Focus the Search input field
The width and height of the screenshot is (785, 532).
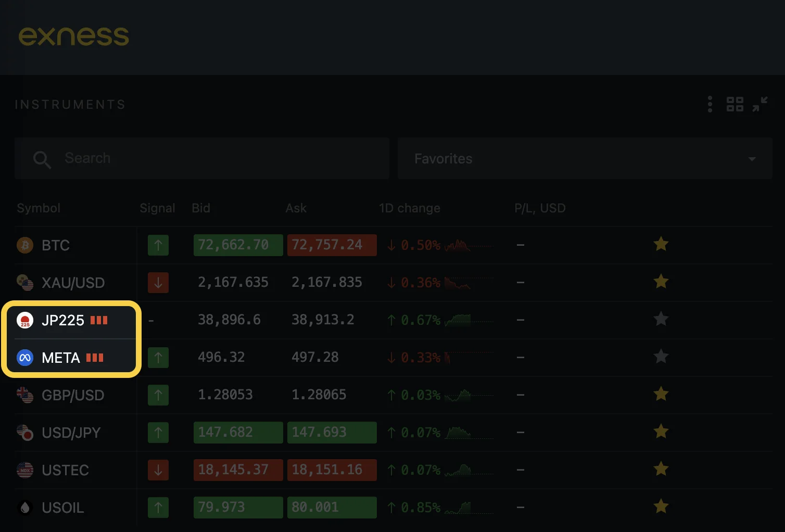(202, 158)
